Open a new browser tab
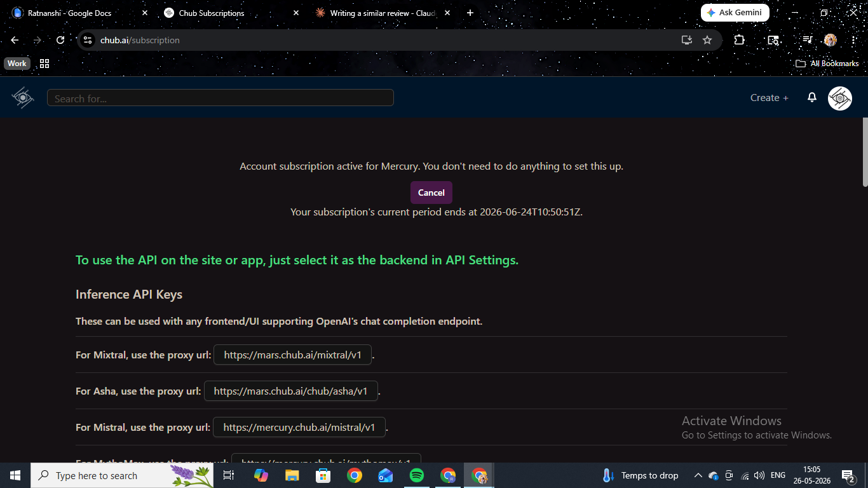This screenshot has height=488, width=868. 470,13
